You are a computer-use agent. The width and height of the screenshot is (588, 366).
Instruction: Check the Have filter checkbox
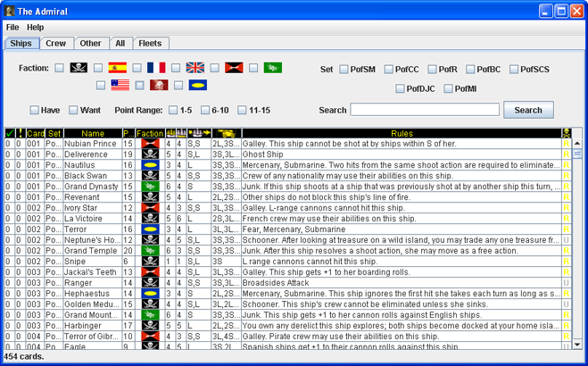click(34, 111)
